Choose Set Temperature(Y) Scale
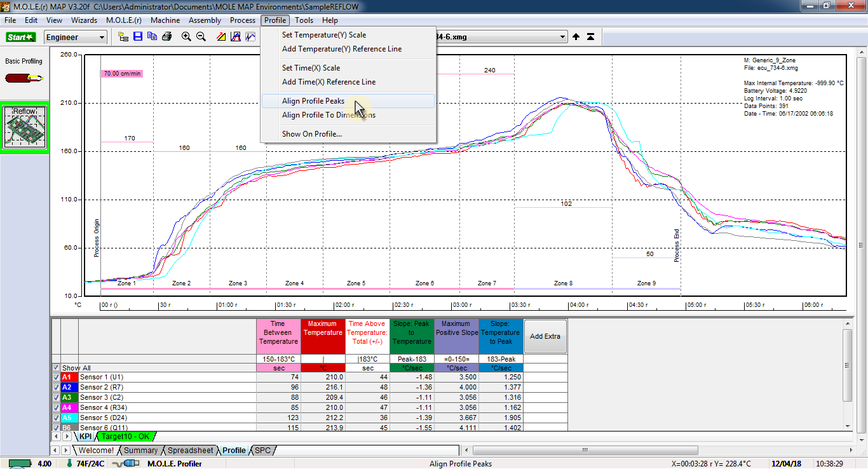This screenshot has height=469, width=868. [x=348, y=35]
